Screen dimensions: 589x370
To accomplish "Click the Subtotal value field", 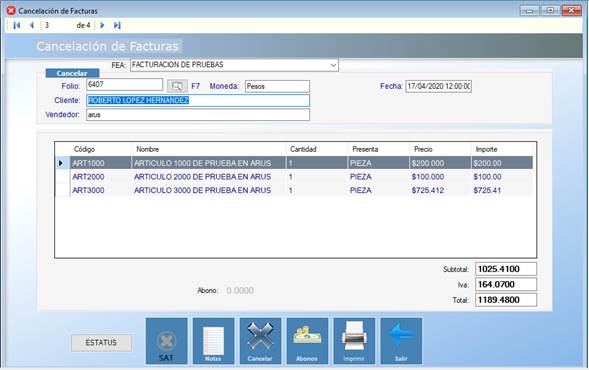I will coord(506,269).
